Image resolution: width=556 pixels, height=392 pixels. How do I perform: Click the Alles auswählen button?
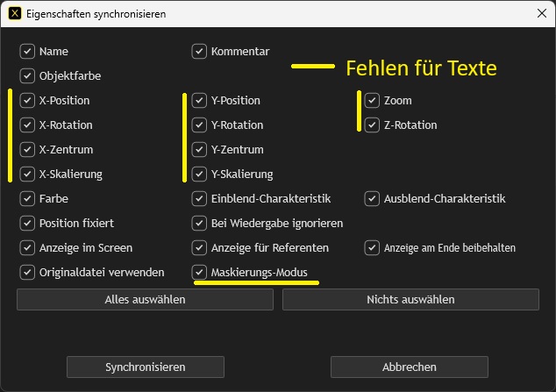click(x=145, y=300)
